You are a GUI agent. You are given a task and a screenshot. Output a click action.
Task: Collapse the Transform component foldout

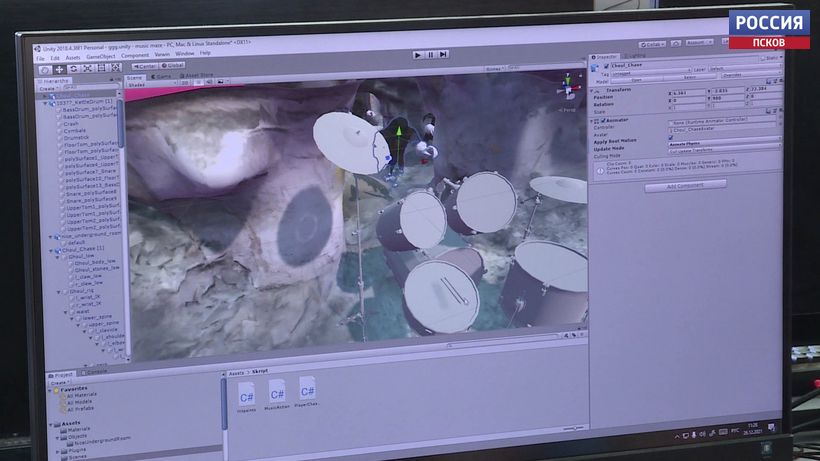[592, 90]
